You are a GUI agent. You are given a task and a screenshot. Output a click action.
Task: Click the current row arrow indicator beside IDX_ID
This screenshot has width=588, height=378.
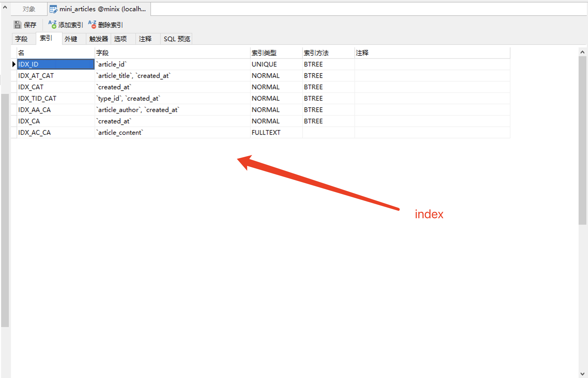pyautogui.click(x=14, y=64)
